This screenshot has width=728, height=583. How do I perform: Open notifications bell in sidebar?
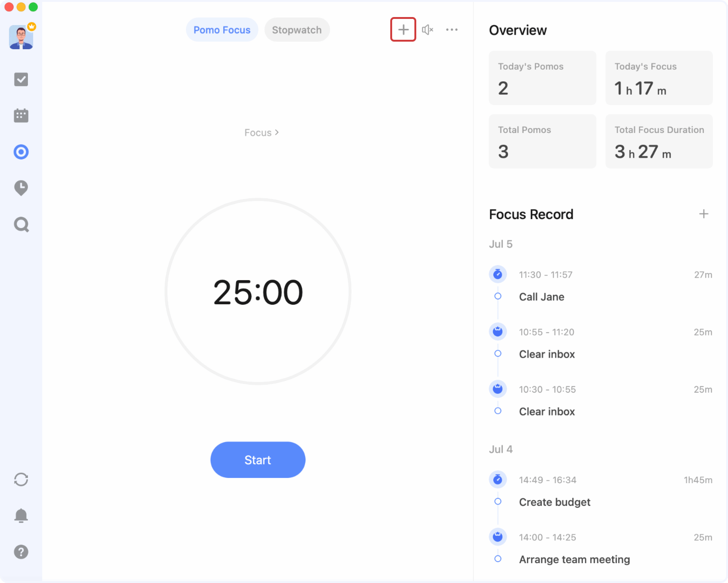click(x=21, y=515)
